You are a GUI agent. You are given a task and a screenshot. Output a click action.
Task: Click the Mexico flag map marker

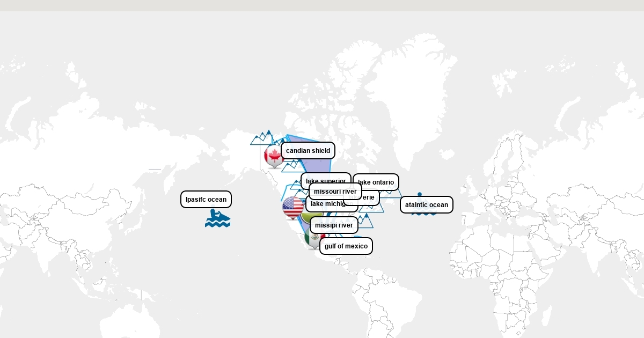(313, 238)
